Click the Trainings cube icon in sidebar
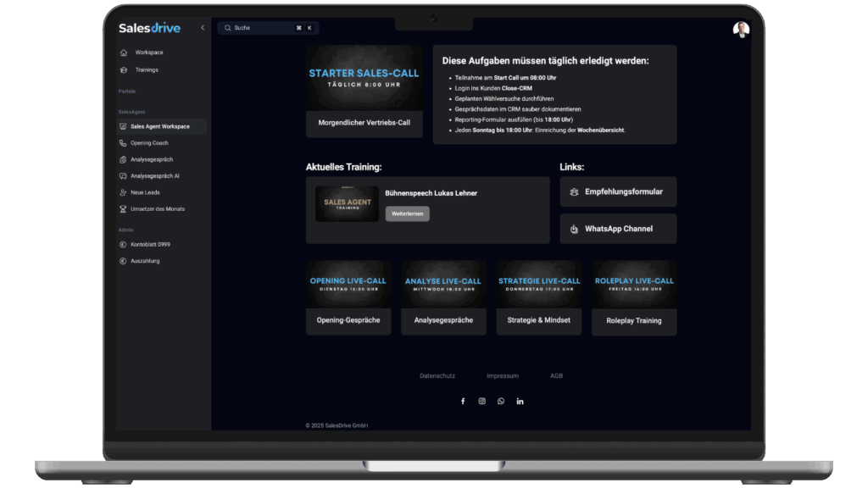Image resolution: width=868 pixels, height=488 pixels. [x=124, y=69]
